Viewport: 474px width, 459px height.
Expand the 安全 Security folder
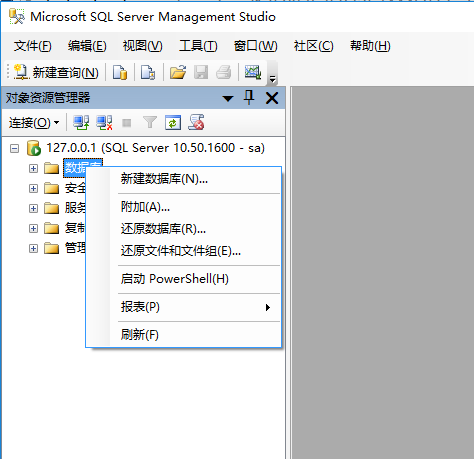coord(33,188)
